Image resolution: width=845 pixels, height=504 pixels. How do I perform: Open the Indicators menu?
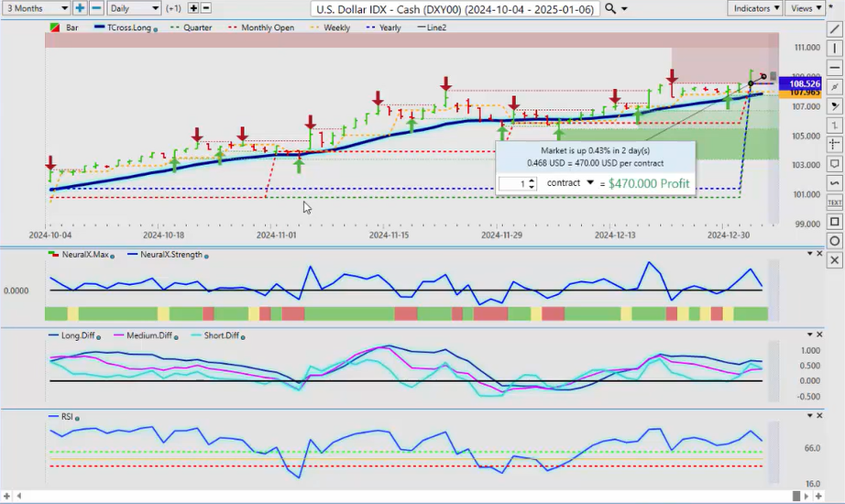coord(756,8)
